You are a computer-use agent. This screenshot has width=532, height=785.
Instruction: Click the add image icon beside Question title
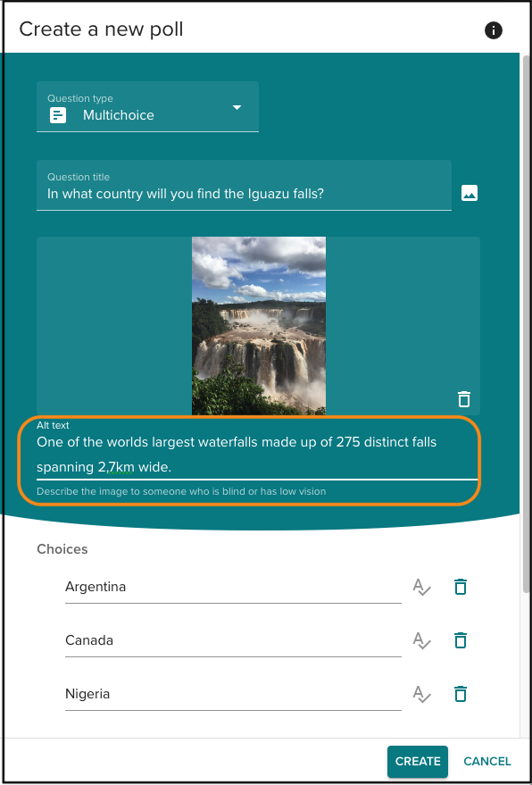click(469, 193)
